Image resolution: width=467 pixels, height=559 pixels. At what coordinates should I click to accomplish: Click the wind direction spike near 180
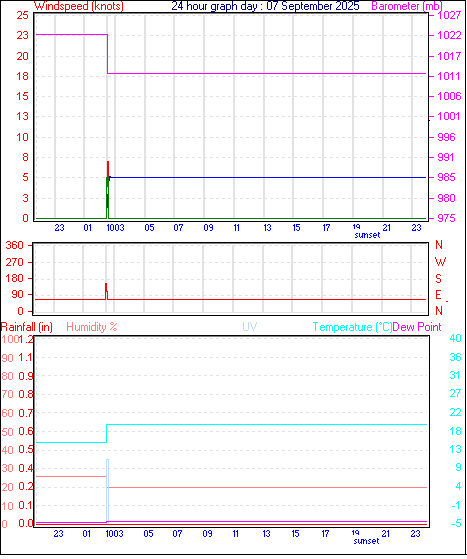click(x=106, y=291)
